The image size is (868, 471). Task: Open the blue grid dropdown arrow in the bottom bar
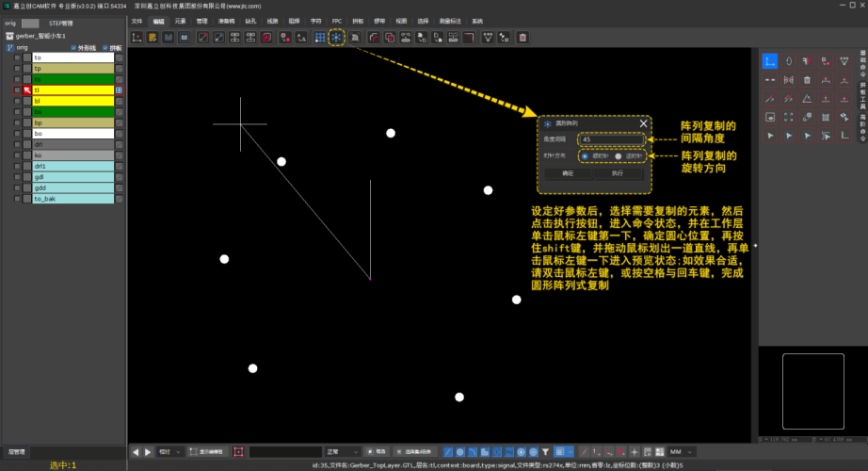[571, 452]
